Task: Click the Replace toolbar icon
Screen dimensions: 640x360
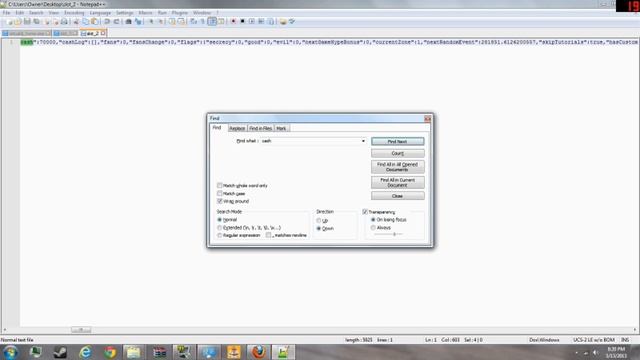Action: tap(138, 22)
